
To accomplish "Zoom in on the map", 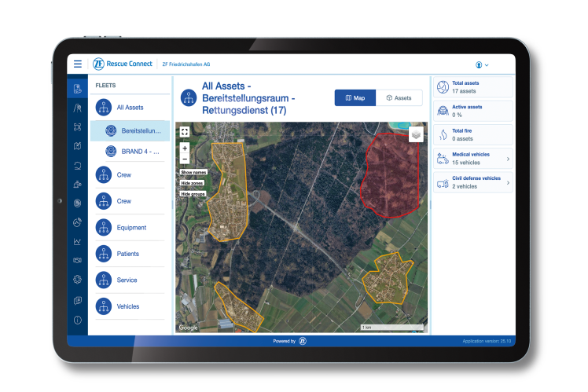I will 185,148.
